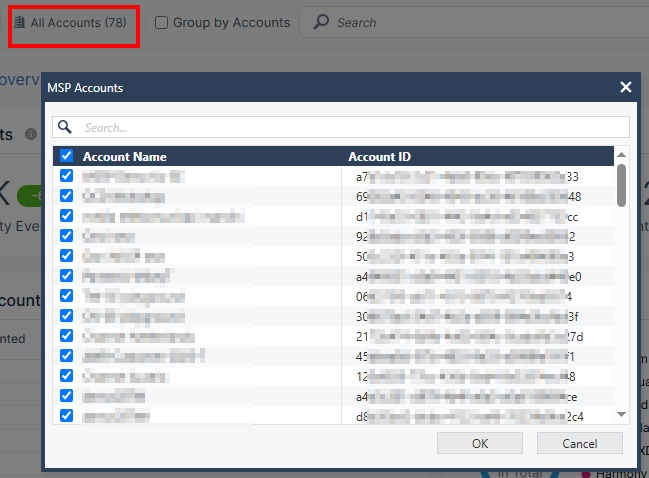Image resolution: width=649 pixels, height=478 pixels.
Task: Focus the Search field inside the MSP Accounts dialog
Action: tap(350, 127)
